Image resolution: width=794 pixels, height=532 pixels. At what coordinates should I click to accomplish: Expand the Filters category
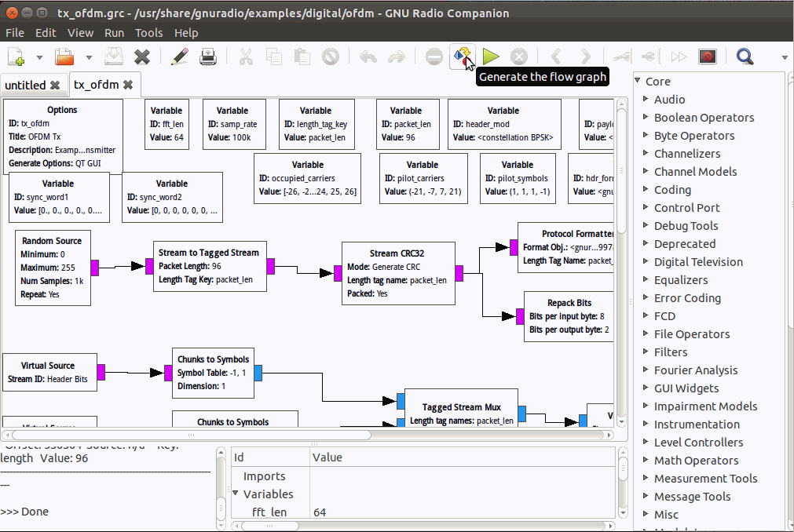(645, 352)
